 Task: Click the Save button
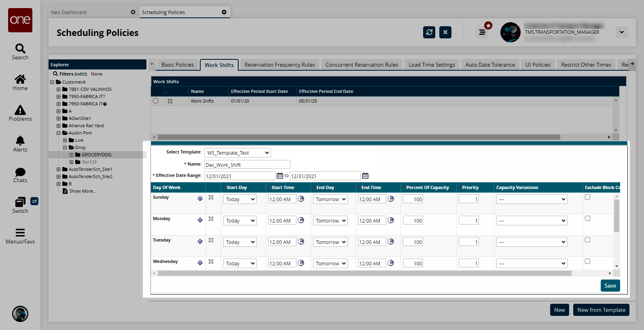pos(610,286)
